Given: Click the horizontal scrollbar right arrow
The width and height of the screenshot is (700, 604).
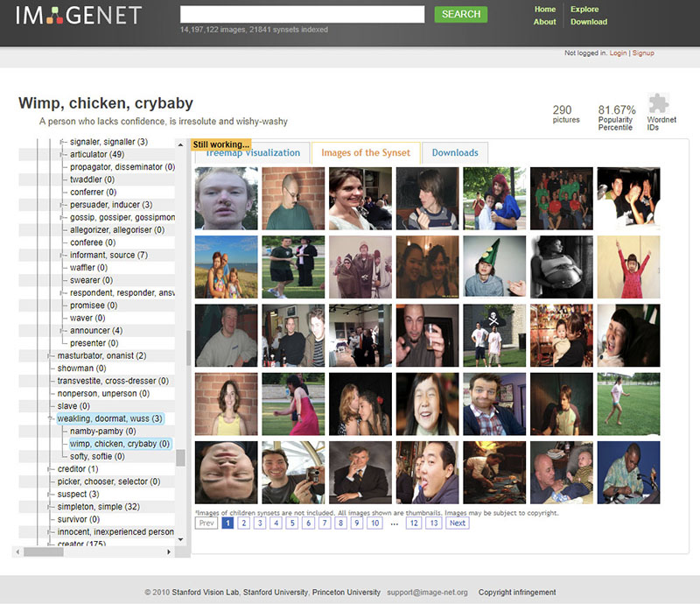Looking at the screenshot, I should pyautogui.click(x=169, y=551).
